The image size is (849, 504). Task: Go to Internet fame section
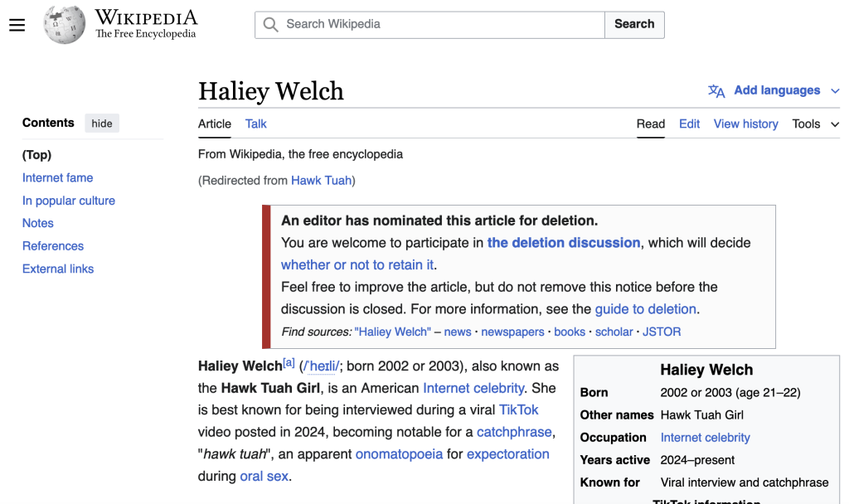[57, 177]
